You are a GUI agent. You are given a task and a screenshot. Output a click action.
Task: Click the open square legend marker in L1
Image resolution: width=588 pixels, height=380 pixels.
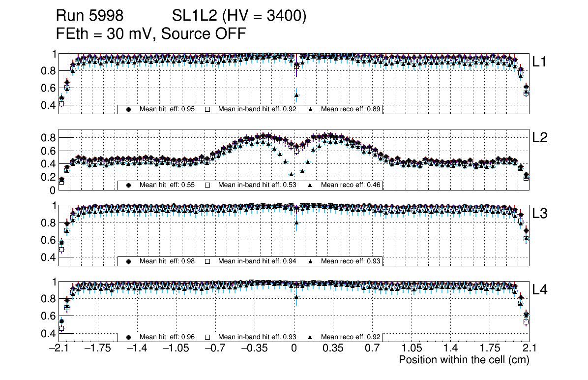207,109
